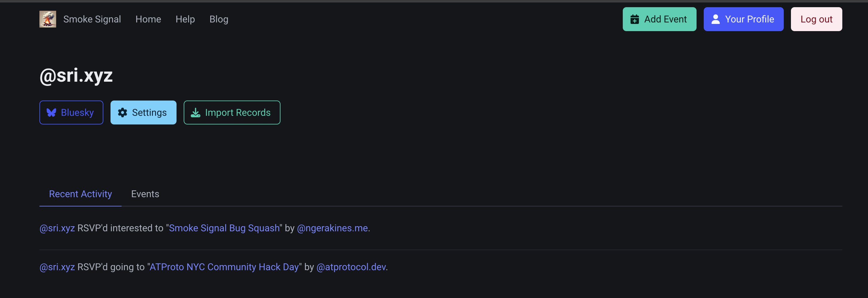
Task: Open Your Profile button
Action: click(x=743, y=19)
